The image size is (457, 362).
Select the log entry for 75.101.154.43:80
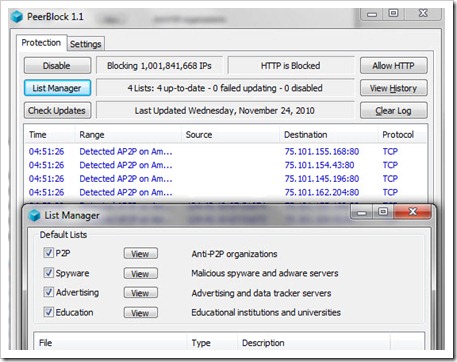225,165
